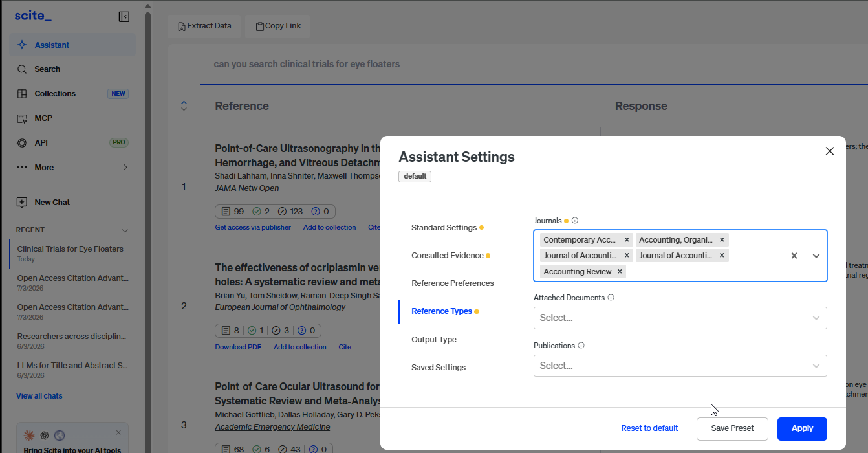The height and width of the screenshot is (453, 868).
Task: Click Copy Link button
Action: click(278, 26)
